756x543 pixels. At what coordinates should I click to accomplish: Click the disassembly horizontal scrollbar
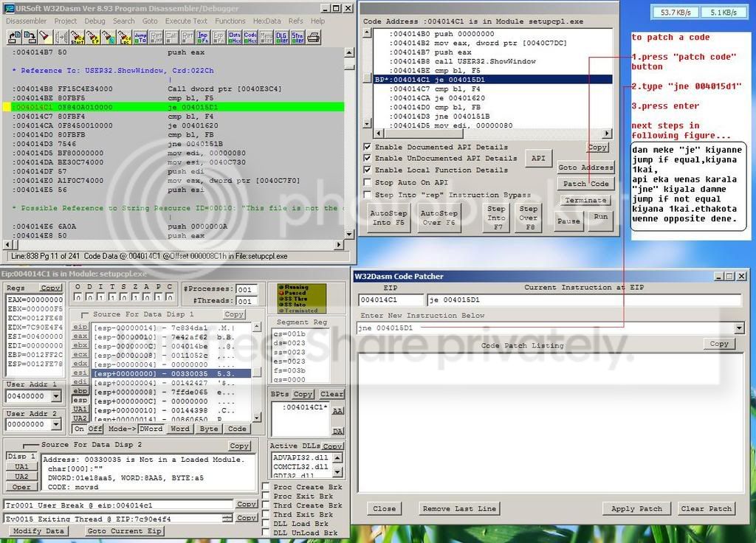(x=174, y=245)
